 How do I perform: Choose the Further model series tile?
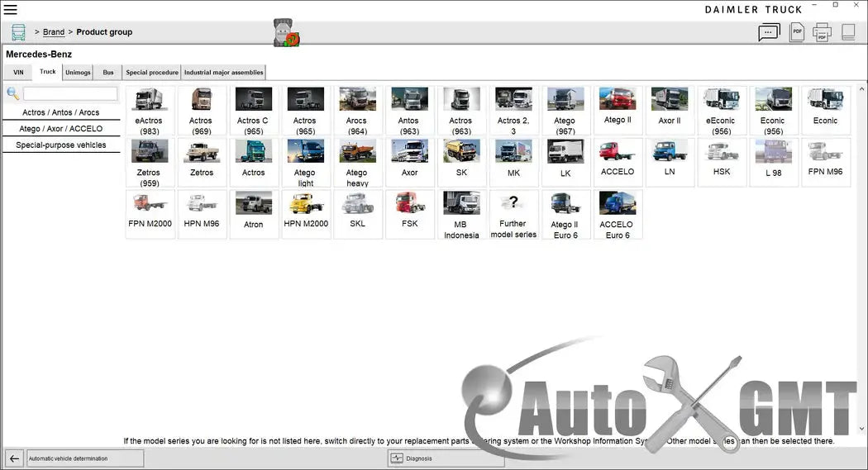tap(513, 215)
